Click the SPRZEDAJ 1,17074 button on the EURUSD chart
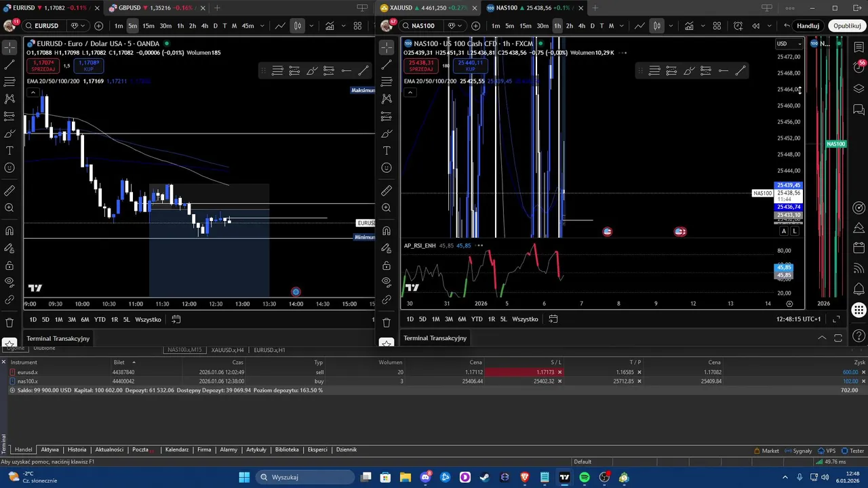 (44, 66)
